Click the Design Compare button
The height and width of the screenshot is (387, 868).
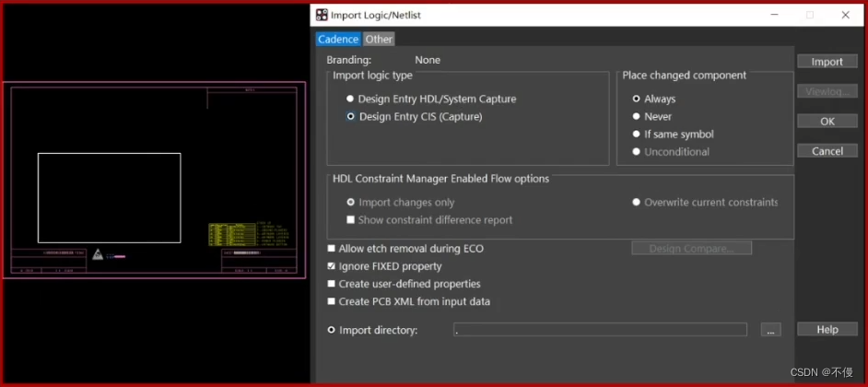tap(691, 249)
